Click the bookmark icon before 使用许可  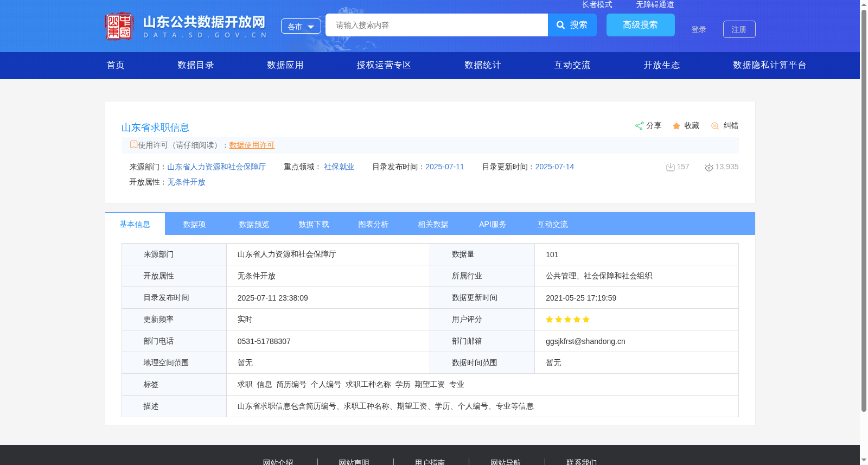click(133, 144)
